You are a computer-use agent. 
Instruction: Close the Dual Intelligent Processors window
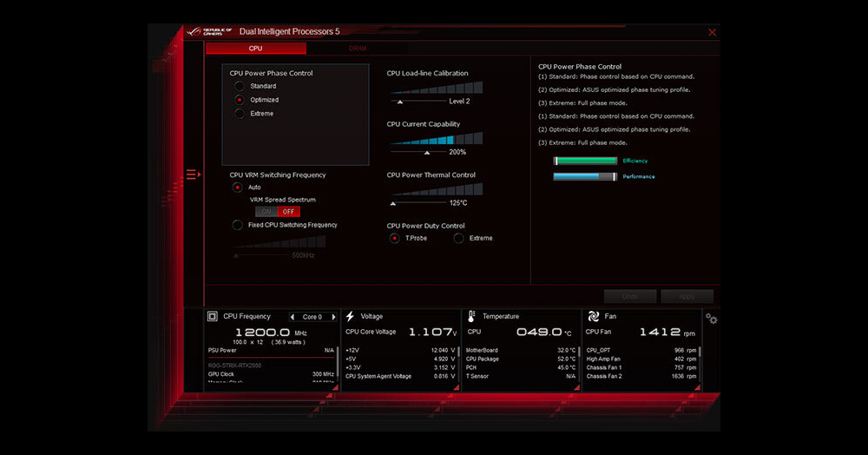713,33
